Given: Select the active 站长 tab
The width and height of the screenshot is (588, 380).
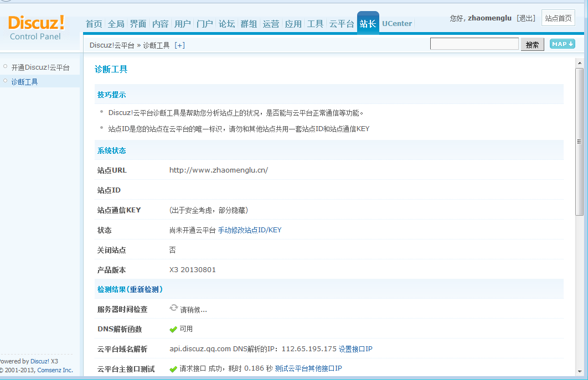Looking at the screenshot, I should click(368, 23).
